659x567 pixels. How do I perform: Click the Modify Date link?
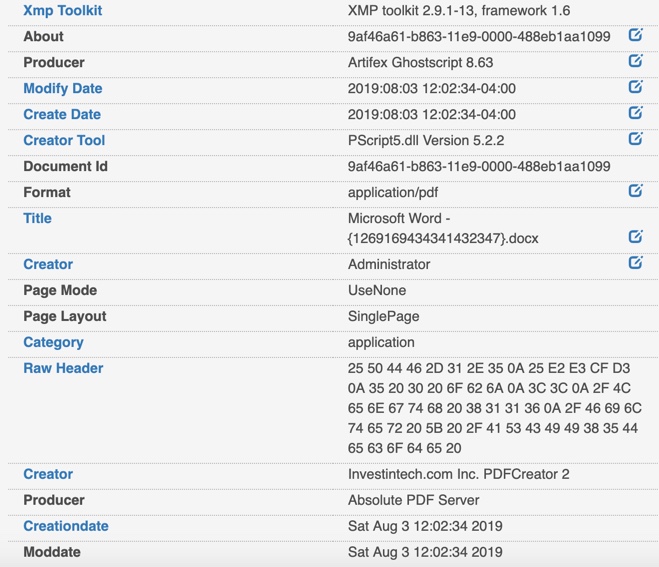(x=63, y=88)
